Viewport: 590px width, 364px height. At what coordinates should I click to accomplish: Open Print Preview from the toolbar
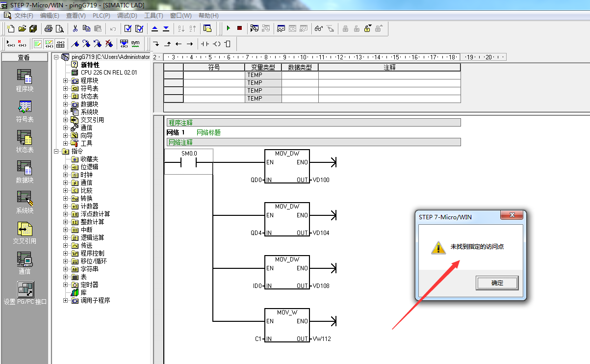[x=59, y=28]
